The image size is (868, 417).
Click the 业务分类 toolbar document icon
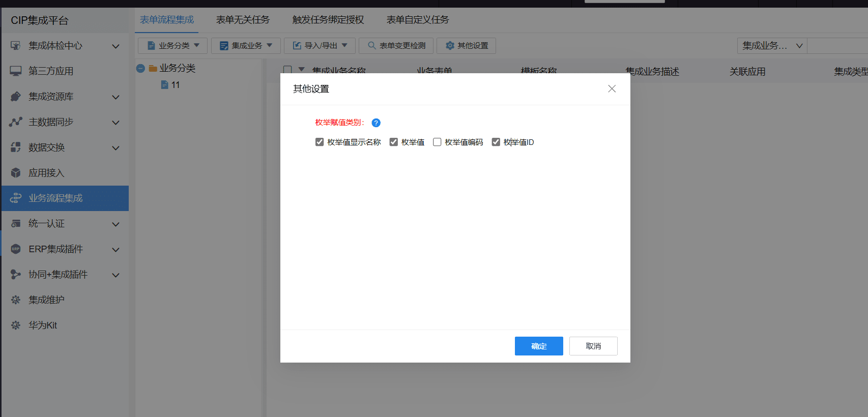click(151, 46)
